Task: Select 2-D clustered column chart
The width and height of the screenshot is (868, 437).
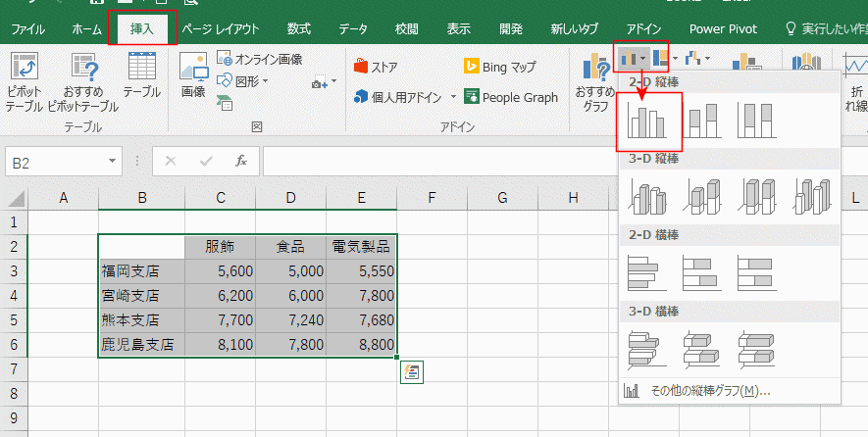Action: [647, 121]
